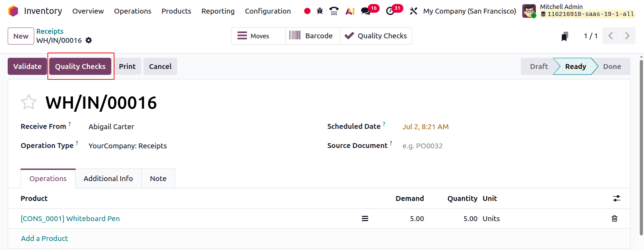The height and width of the screenshot is (250, 644).
Task: Delete the Whiteboard Pen line with trash icon
Action: point(614,219)
